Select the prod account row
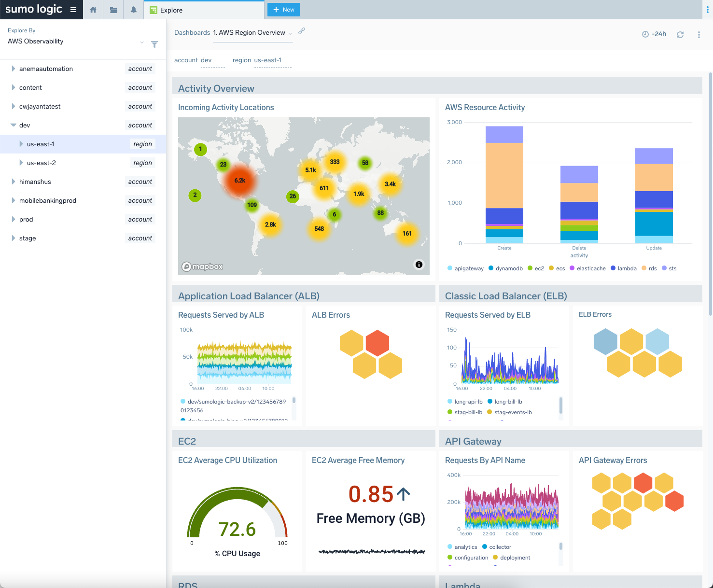The image size is (713, 588). [x=83, y=219]
